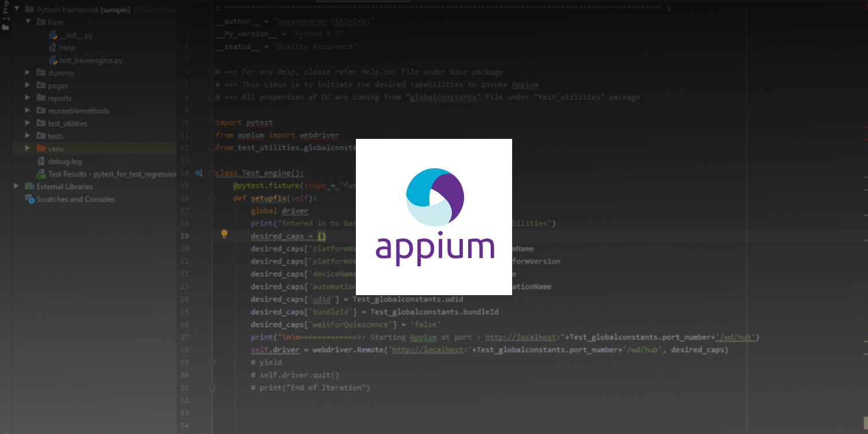Toggle the fold marker at '# yield' comment
This screenshot has height=434, width=868.
pyautogui.click(x=212, y=363)
